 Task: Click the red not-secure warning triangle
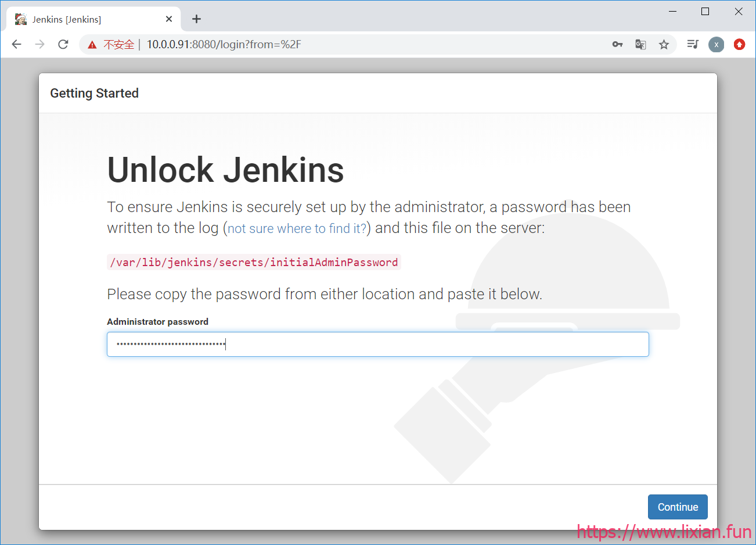click(x=92, y=45)
